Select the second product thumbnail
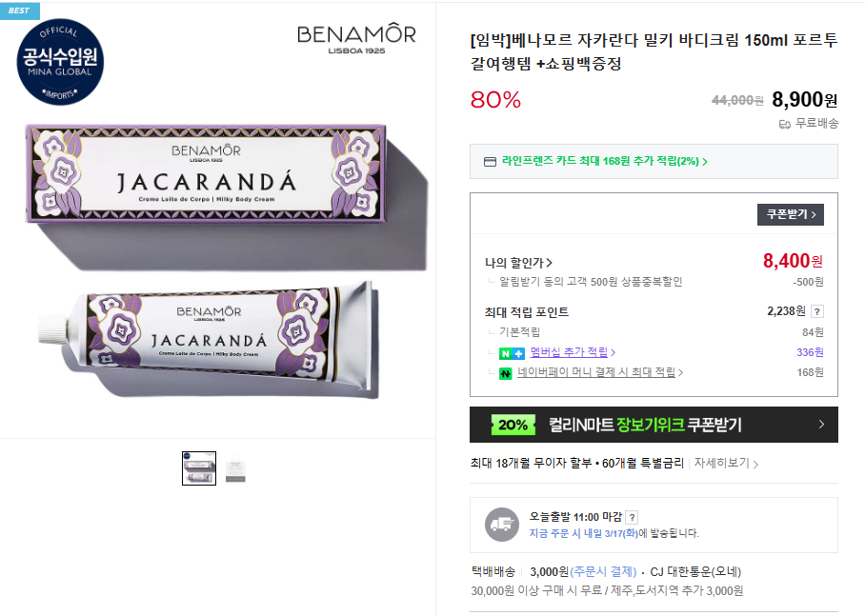 point(235,468)
